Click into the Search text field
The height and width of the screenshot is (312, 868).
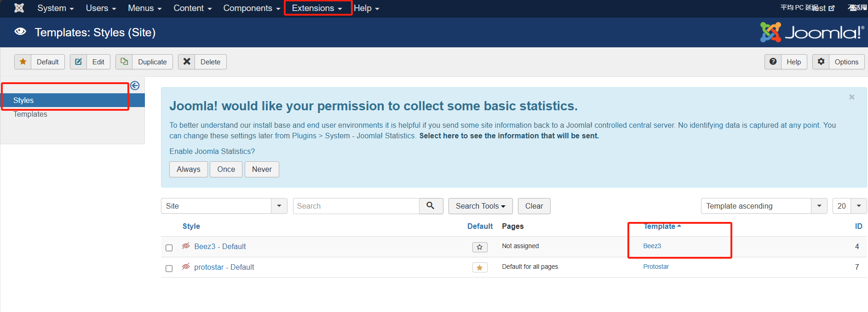[x=356, y=206]
